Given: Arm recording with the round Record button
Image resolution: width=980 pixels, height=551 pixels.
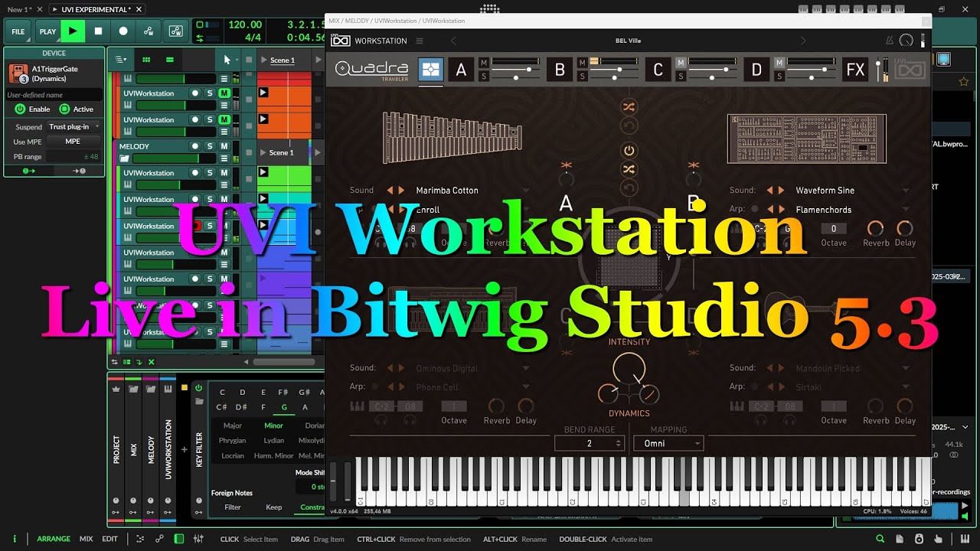Looking at the screenshot, I should (123, 31).
